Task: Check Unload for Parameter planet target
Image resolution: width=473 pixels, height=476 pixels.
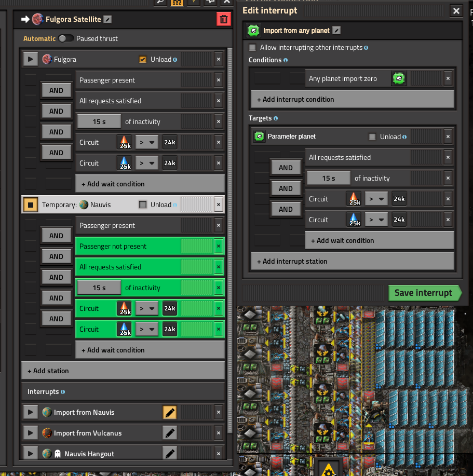Action: 372,137
